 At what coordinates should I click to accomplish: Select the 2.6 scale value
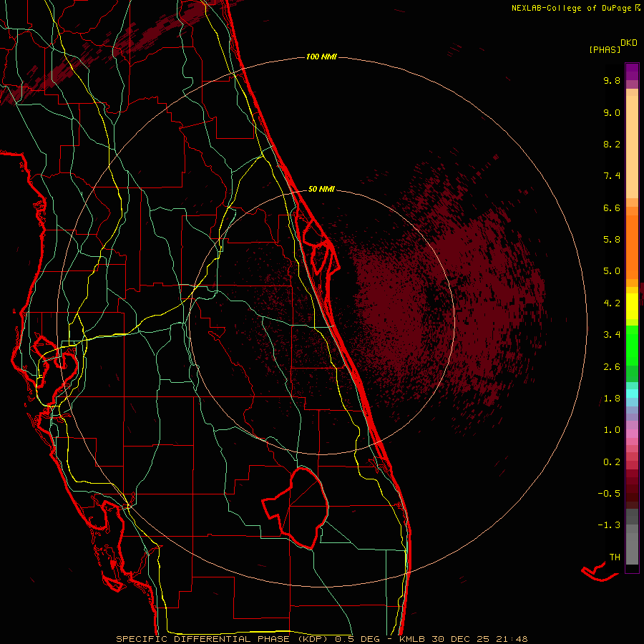612,367
